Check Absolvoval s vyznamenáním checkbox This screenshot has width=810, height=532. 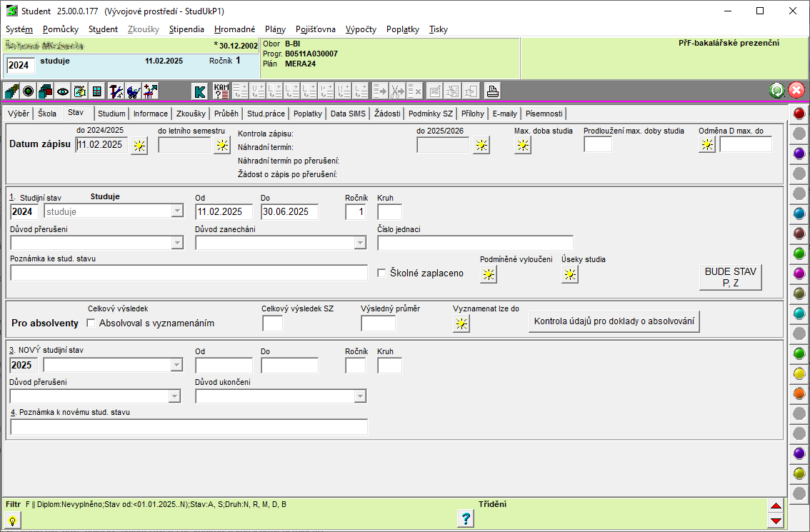click(x=91, y=323)
